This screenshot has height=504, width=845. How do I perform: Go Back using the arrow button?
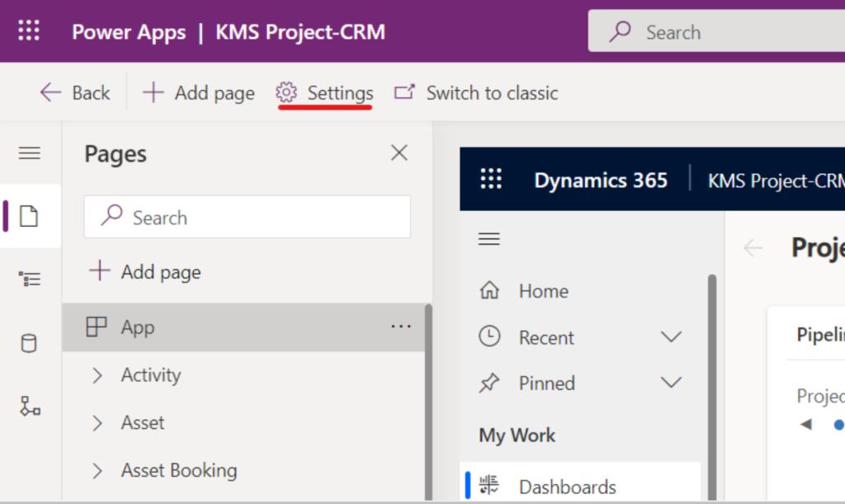75,92
